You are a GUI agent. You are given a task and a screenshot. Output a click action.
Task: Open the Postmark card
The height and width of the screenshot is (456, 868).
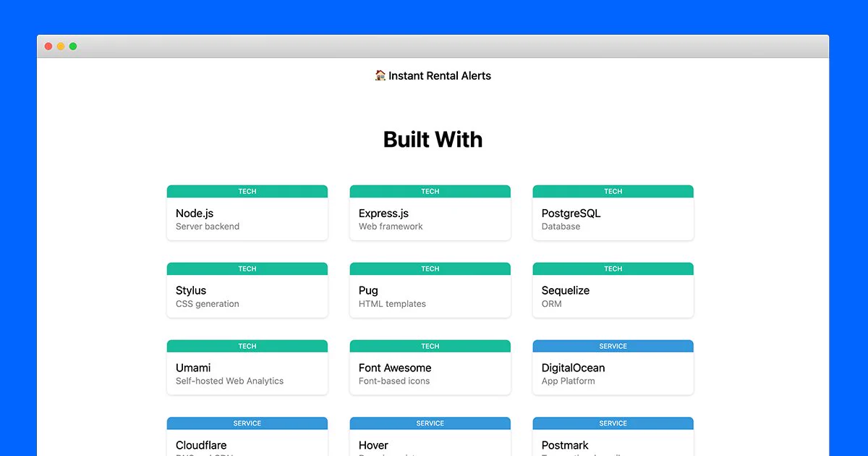[x=613, y=436]
